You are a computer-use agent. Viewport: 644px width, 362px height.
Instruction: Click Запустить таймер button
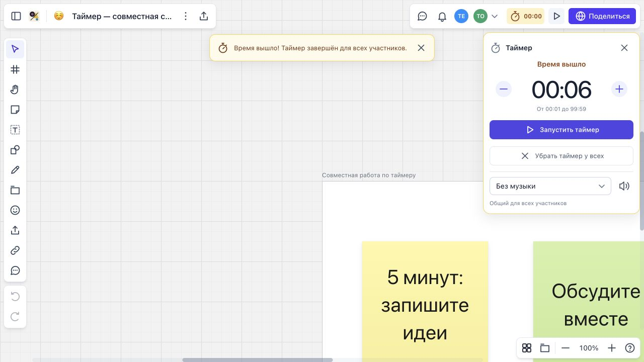(x=561, y=130)
